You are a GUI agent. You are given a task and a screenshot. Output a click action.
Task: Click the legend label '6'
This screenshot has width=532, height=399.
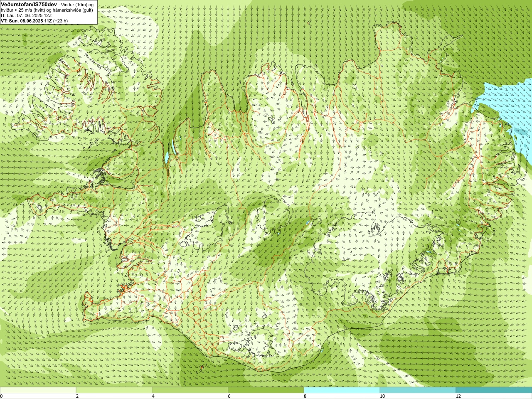pyautogui.click(x=229, y=396)
